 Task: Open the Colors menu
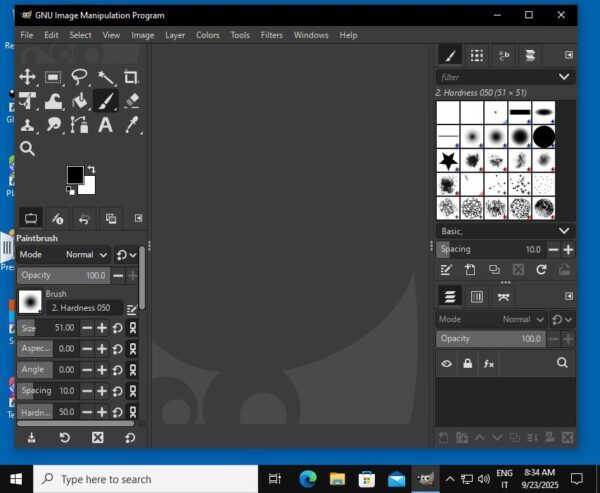pyautogui.click(x=207, y=35)
